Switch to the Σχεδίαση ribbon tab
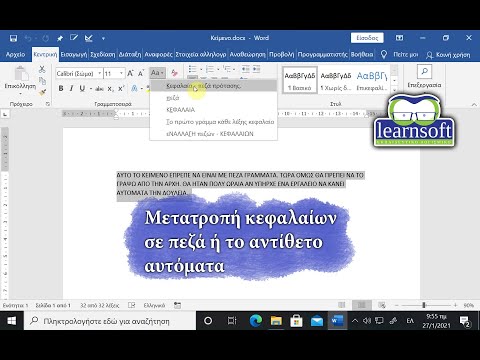This screenshot has height=360, width=480. [x=103, y=54]
